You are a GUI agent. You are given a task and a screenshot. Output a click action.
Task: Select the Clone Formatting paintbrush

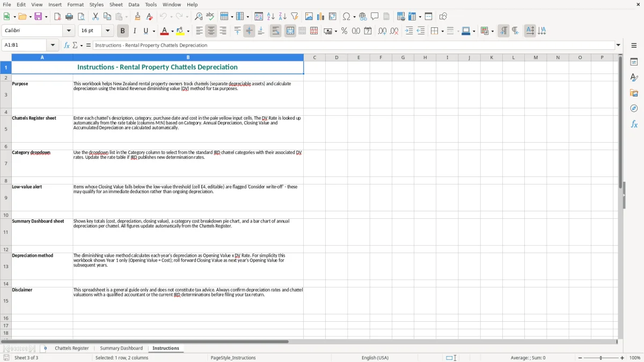pyautogui.click(x=138, y=17)
